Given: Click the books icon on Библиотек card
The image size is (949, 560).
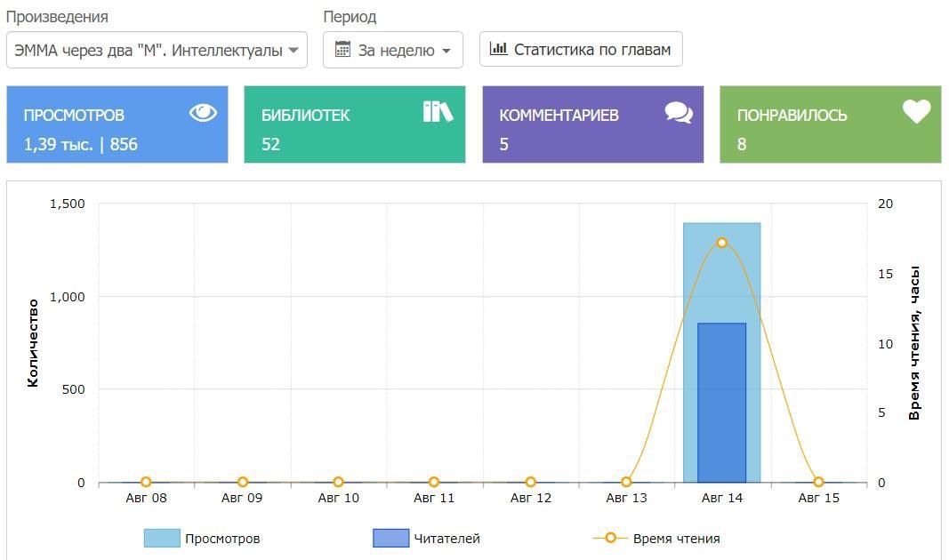Looking at the screenshot, I should point(438,112).
